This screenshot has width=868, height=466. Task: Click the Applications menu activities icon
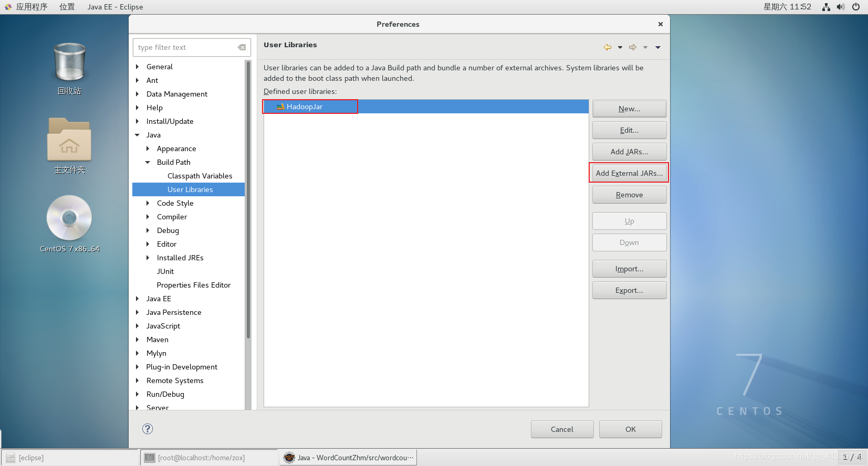8,7
